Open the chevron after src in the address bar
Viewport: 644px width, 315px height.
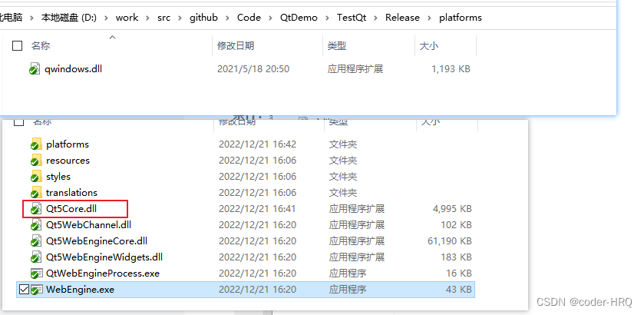[x=180, y=18]
